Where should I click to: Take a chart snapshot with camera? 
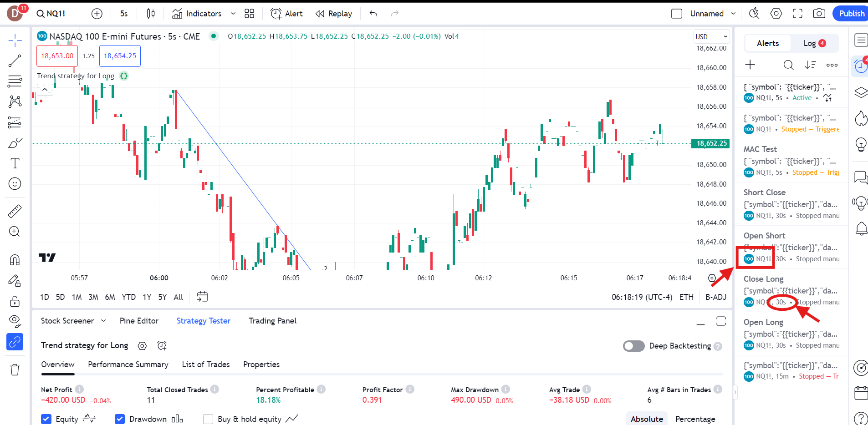[819, 14]
